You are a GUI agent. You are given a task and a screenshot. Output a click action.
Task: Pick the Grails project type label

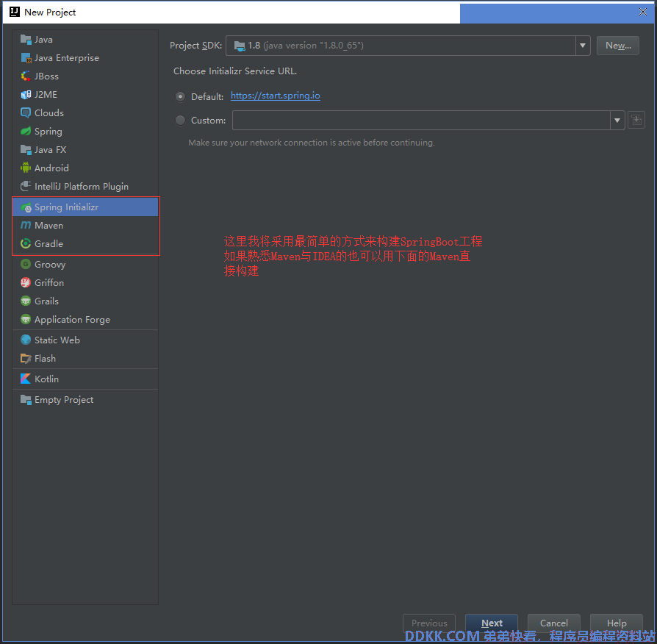click(46, 301)
